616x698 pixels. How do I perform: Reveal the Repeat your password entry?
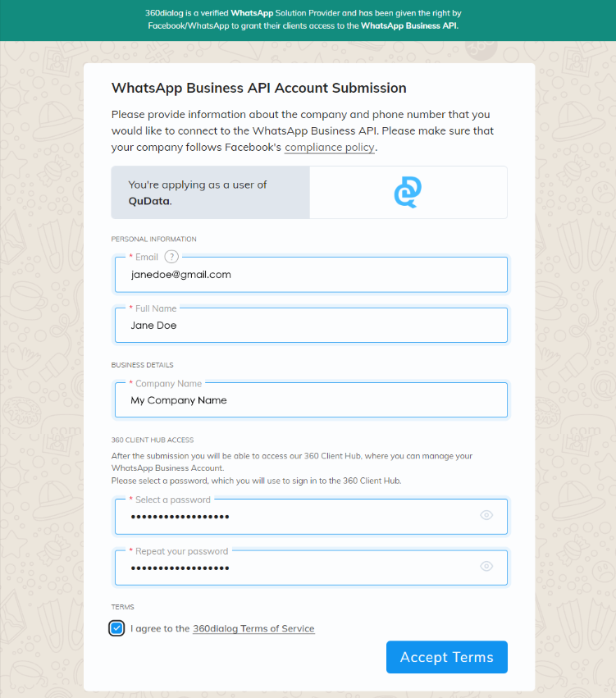486,566
